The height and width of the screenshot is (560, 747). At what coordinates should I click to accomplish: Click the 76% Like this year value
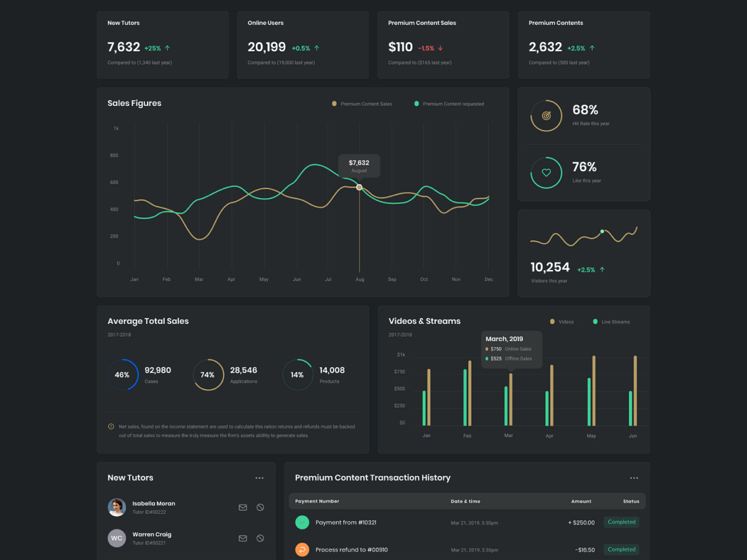(x=585, y=167)
